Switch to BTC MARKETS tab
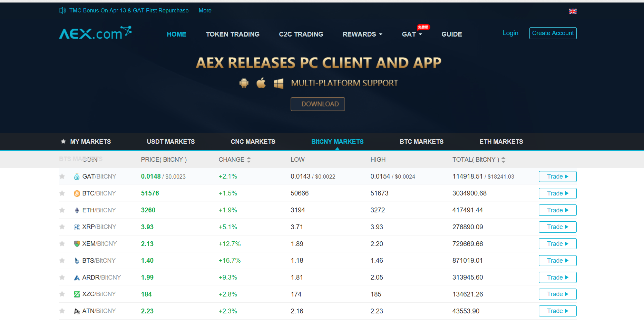 point(421,142)
